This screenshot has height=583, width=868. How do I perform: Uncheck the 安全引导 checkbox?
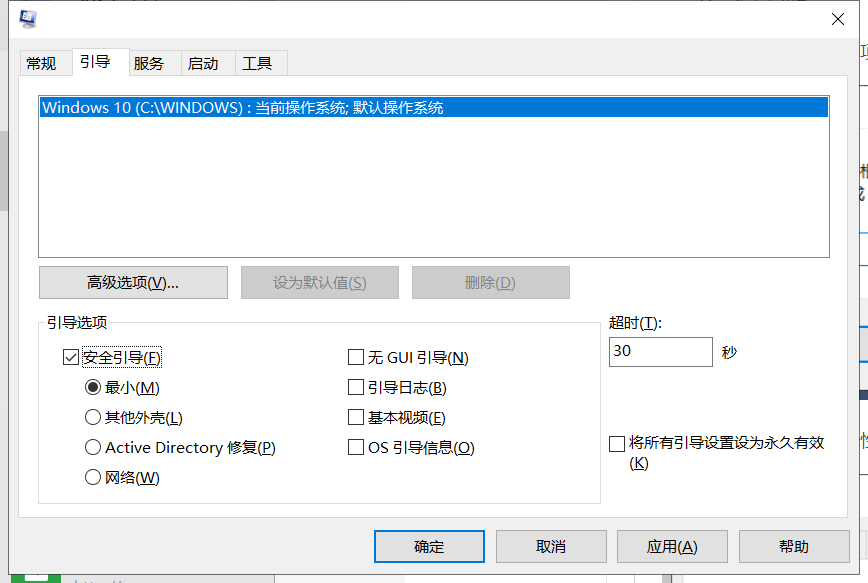click(69, 357)
